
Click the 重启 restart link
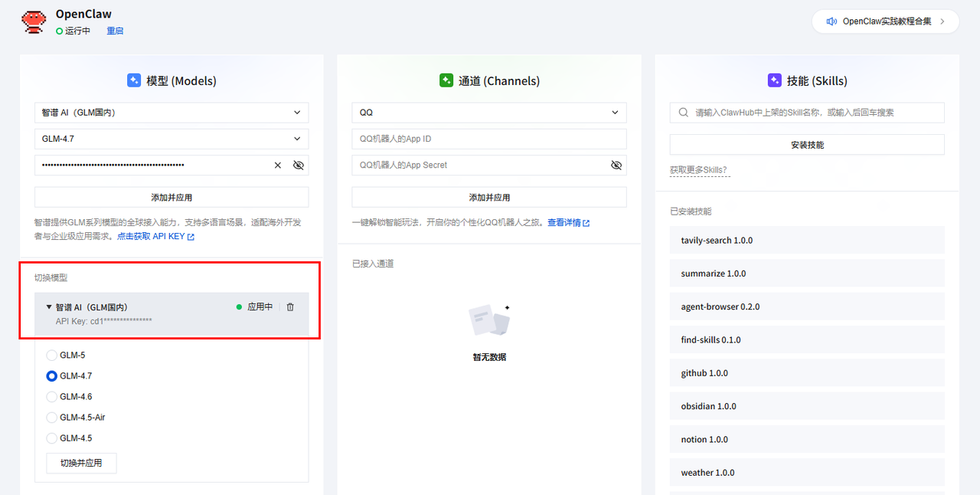coord(115,31)
